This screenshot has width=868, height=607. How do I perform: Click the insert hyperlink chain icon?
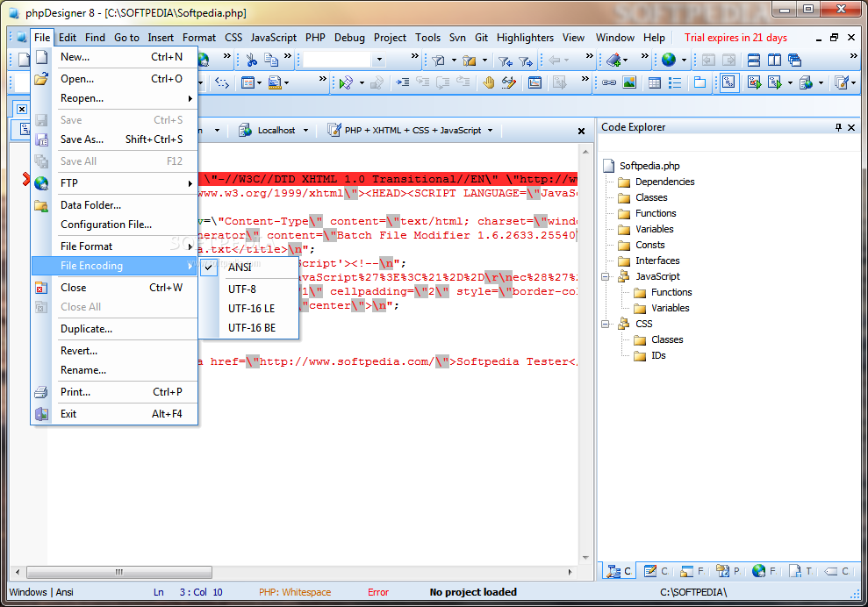point(609,83)
